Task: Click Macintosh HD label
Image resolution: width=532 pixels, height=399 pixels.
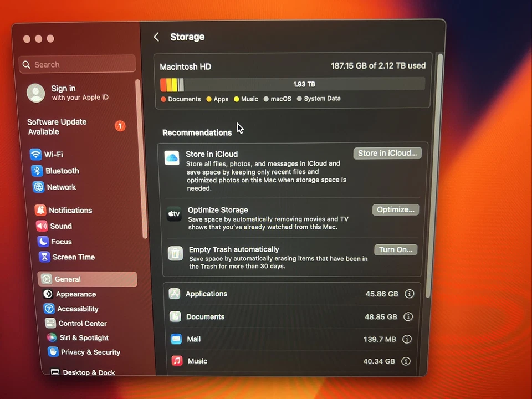Action: 186,67
